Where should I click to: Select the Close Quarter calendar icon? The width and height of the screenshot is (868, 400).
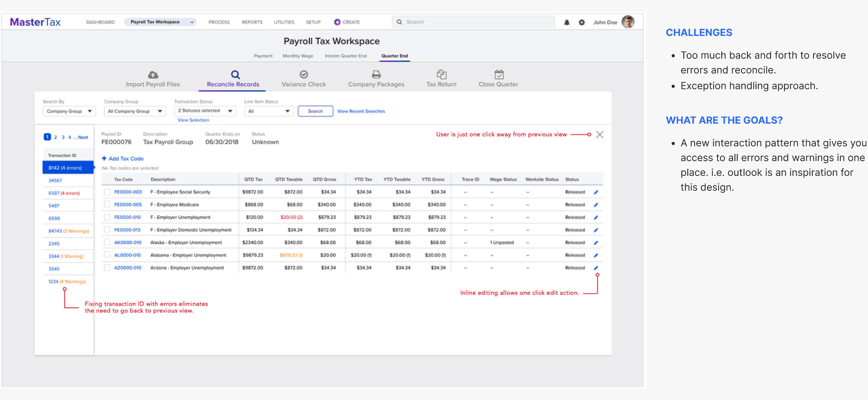(x=499, y=74)
